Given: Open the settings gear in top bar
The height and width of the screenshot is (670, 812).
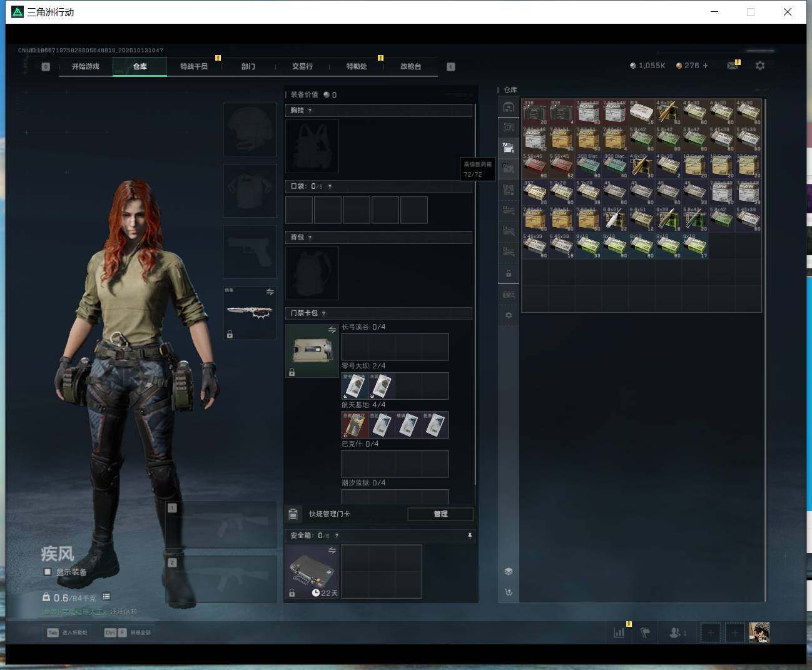Looking at the screenshot, I should click(760, 66).
